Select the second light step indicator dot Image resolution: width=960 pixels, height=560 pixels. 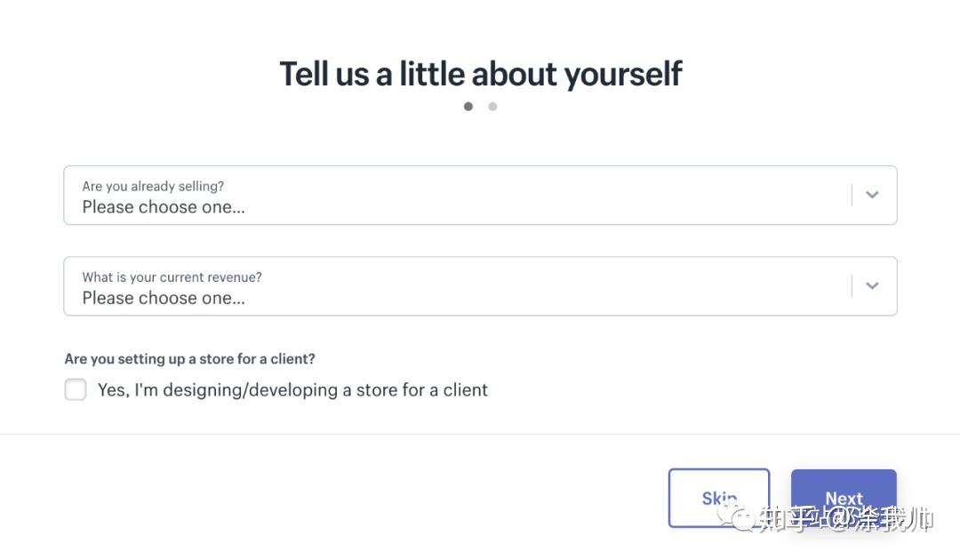[x=492, y=107]
